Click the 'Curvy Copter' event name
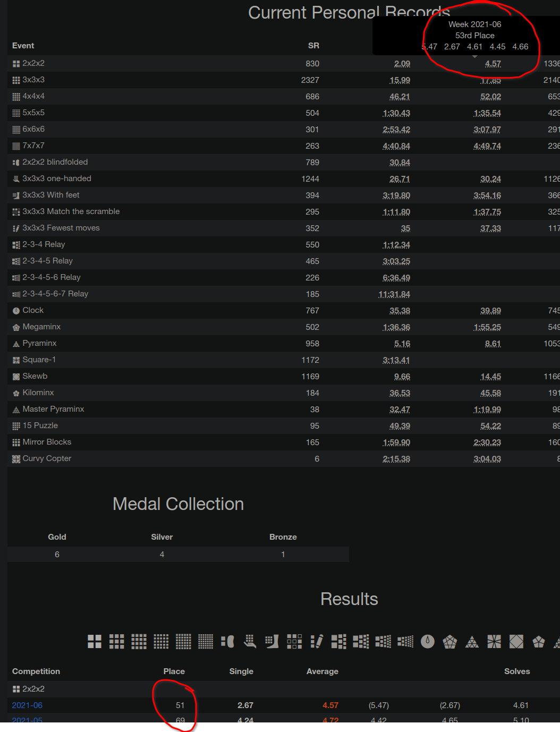This screenshot has width=560, height=732. pos(47,458)
